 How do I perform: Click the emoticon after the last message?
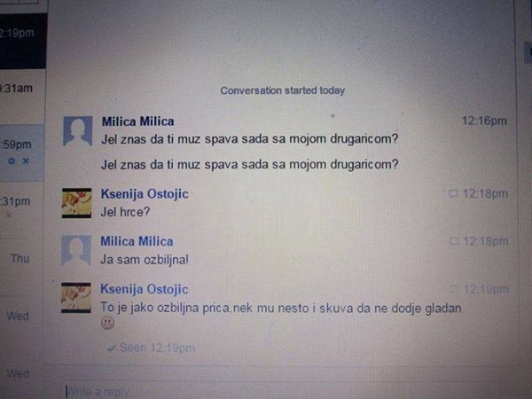107,323
